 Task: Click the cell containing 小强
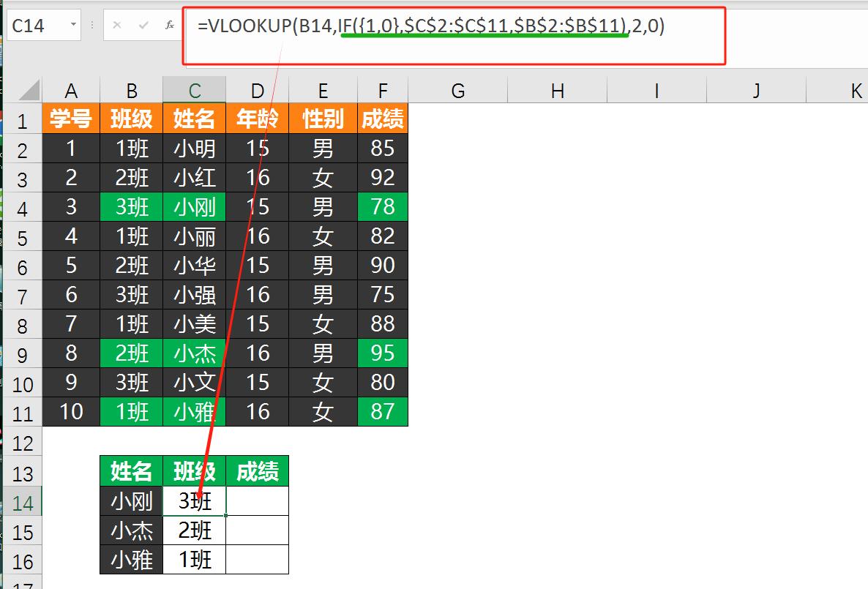194,295
